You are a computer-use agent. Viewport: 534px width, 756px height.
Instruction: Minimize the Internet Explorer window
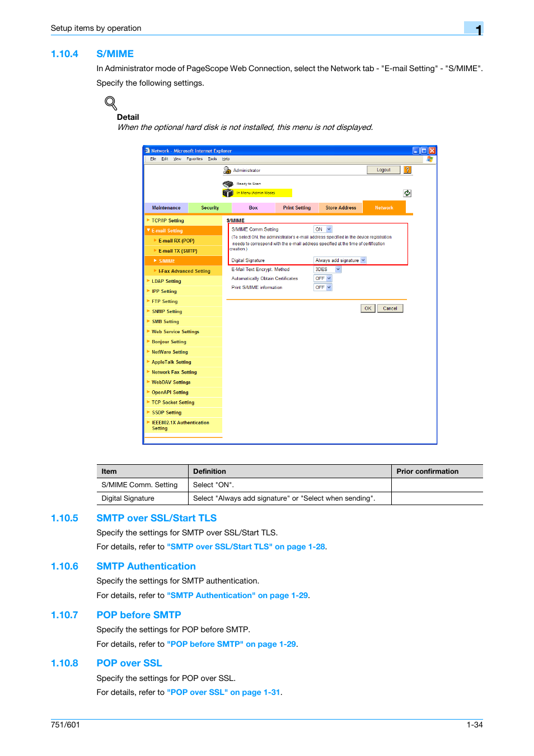pyautogui.click(x=416, y=151)
